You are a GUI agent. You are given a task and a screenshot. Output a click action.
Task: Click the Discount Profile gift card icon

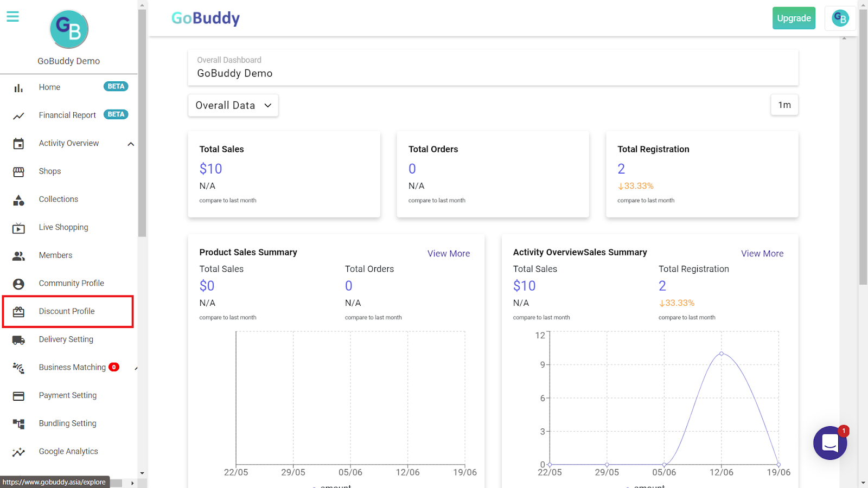point(18,312)
